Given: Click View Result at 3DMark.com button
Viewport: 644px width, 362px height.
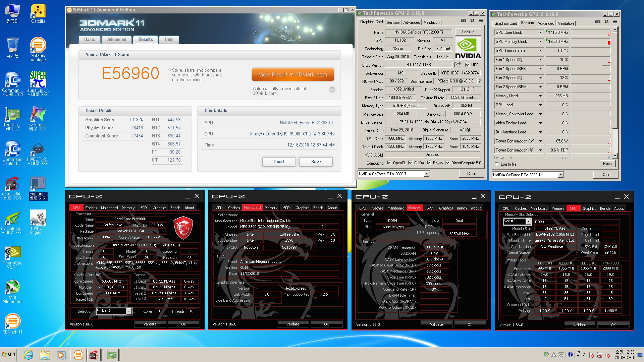Looking at the screenshot, I should tap(293, 75).
